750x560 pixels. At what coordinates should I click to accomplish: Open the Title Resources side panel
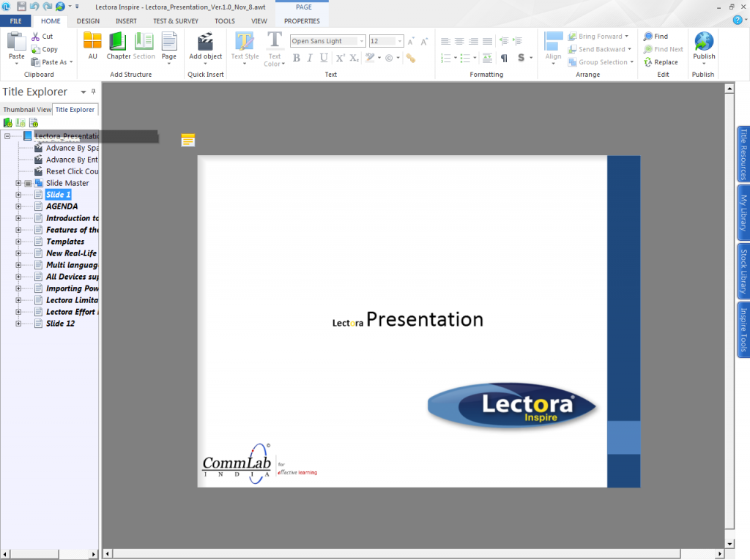tap(743, 154)
